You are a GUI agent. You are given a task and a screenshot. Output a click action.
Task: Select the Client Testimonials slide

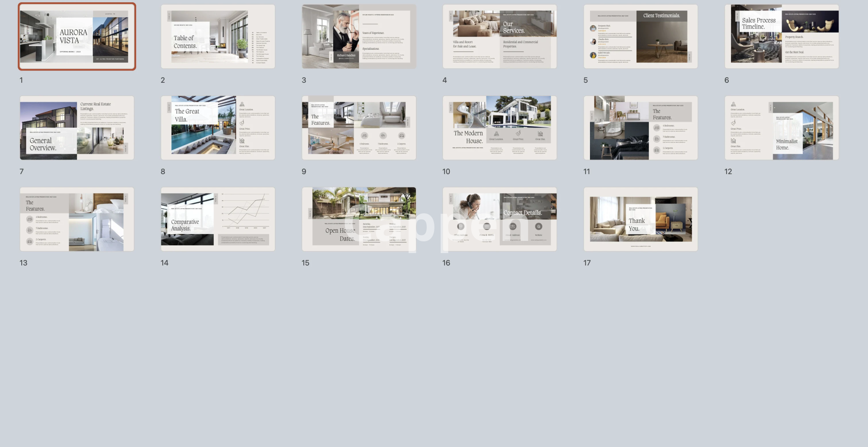[641, 37]
